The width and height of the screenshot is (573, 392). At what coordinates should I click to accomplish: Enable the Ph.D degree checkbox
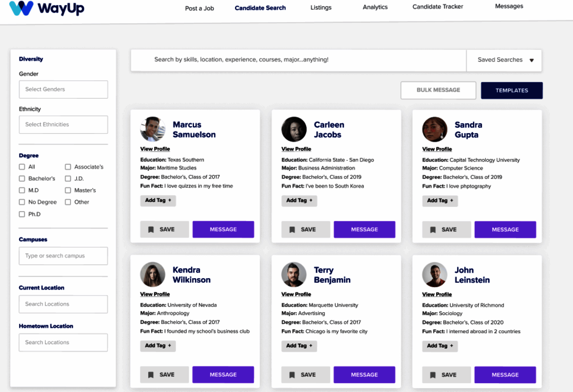pyautogui.click(x=22, y=214)
